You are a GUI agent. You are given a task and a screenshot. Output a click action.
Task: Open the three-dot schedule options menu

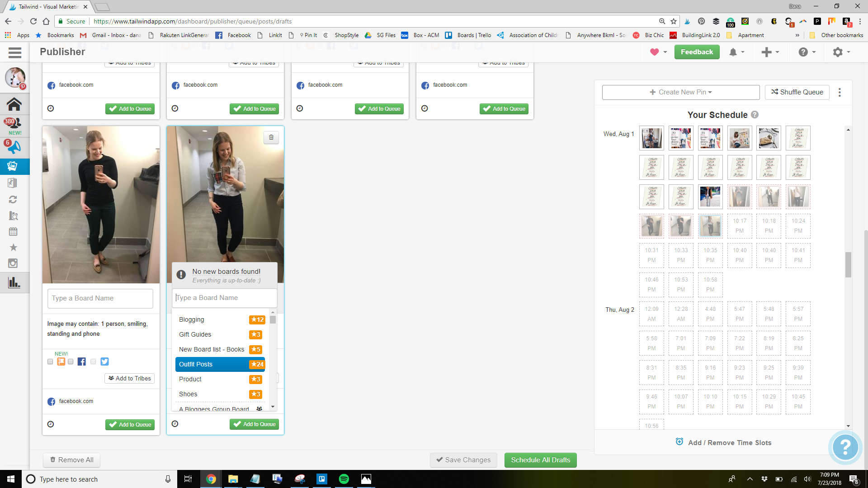[840, 92]
